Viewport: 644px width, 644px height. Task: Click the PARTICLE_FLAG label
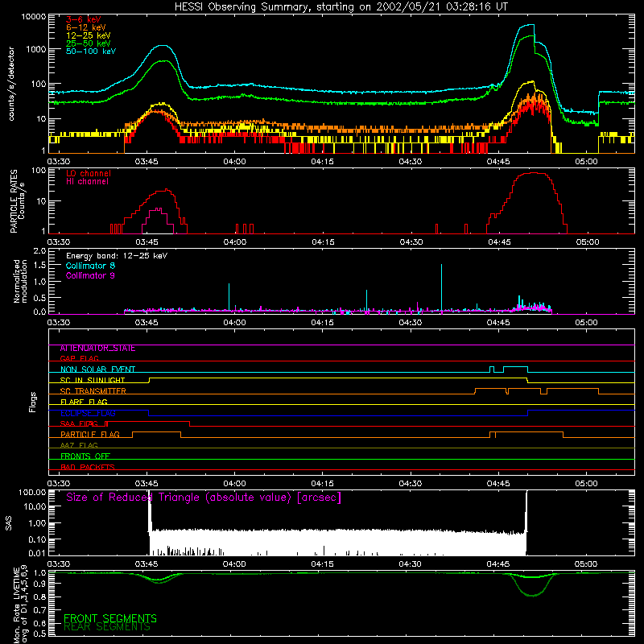pos(90,435)
